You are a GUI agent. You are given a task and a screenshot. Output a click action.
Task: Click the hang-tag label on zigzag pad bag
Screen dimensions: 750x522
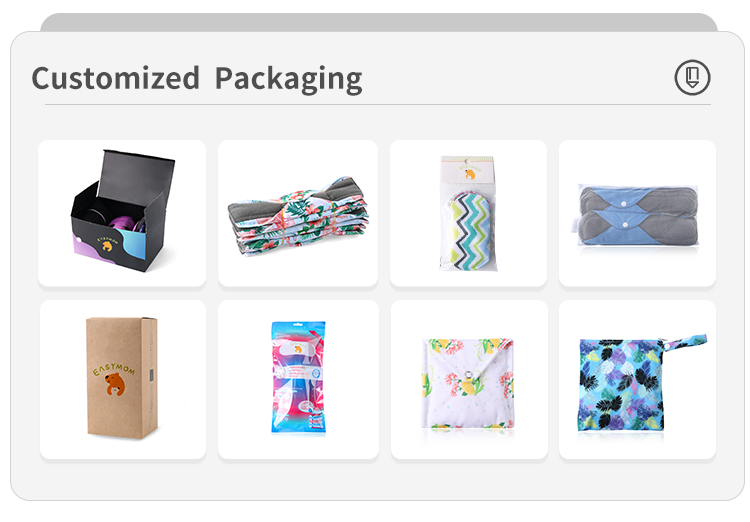pos(468,170)
